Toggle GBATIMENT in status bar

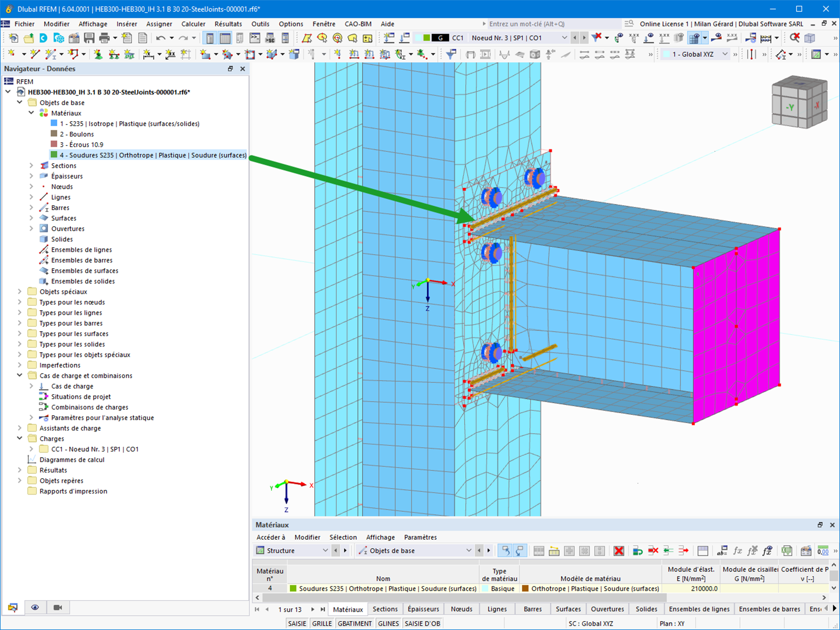[355, 624]
